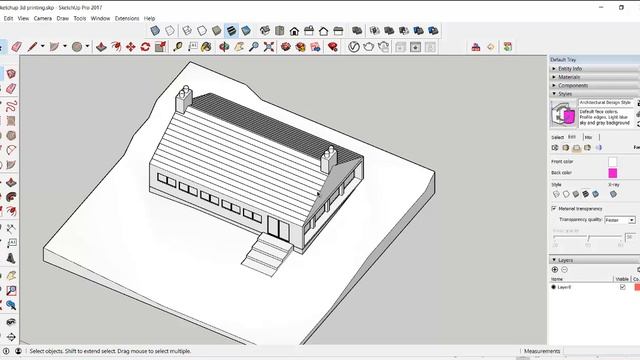This screenshot has height=360, width=640.
Task: Click the V-Ray teapot render icon
Action: point(369,47)
